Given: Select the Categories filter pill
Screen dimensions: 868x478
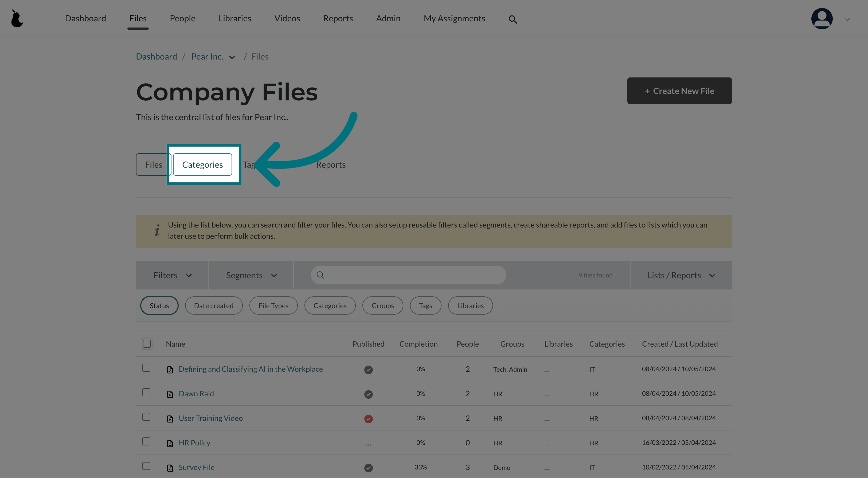Looking at the screenshot, I should [330, 305].
